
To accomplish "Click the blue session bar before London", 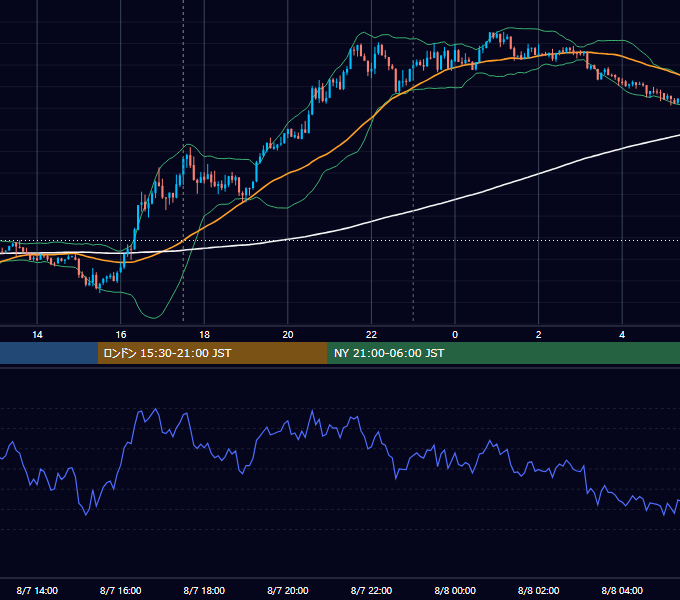I will (x=49, y=353).
